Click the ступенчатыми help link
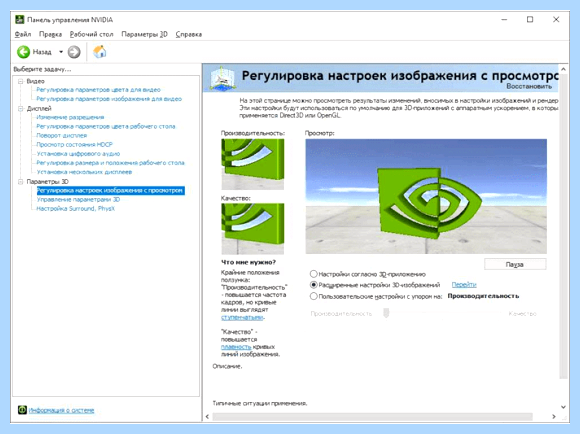The width and height of the screenshot is (580, 434). tap(242, 317)
